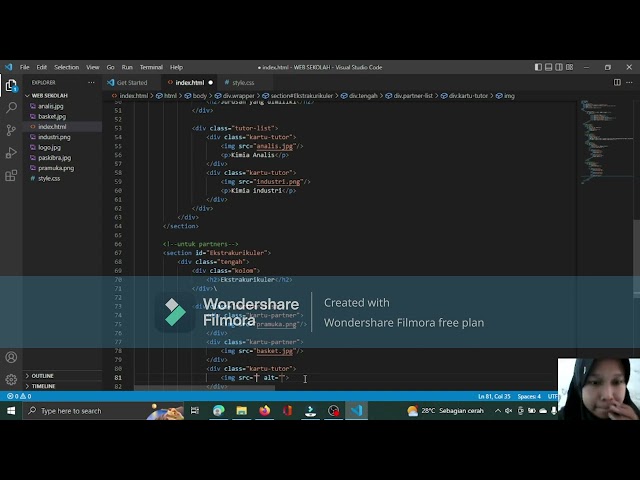Click the img breadcrumb item
This screenshot has height=480, width=640.
tap(505, 96)
